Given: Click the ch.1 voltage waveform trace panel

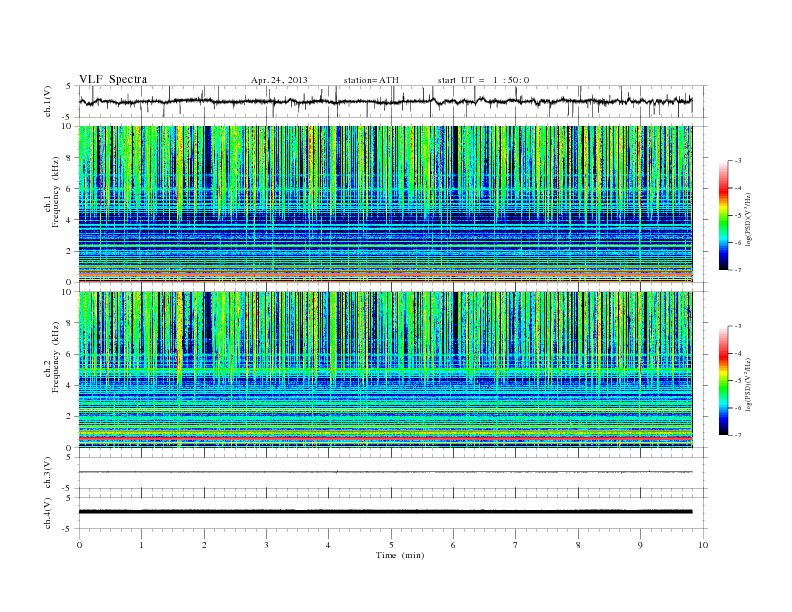Looking at the screenshot, I should pos(393,101).
